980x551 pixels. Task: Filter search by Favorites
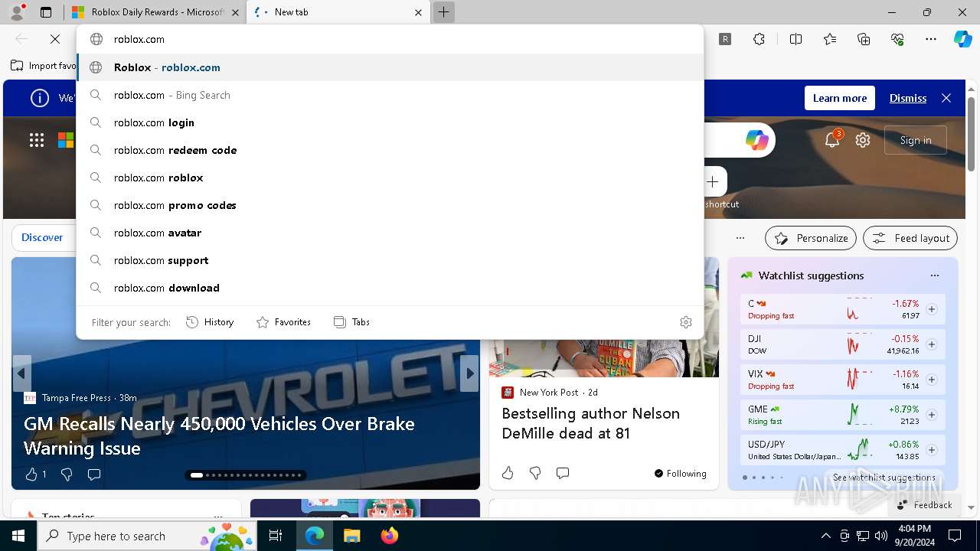point(283,322)
